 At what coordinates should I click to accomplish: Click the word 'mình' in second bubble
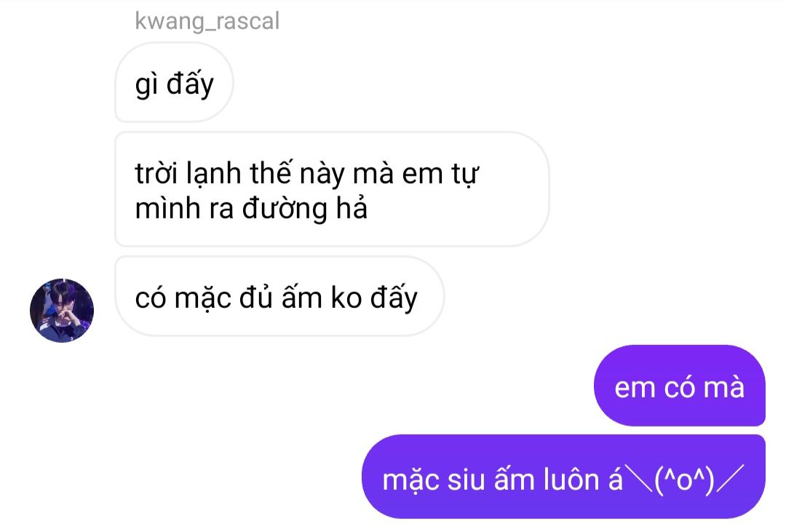point(167,208)
